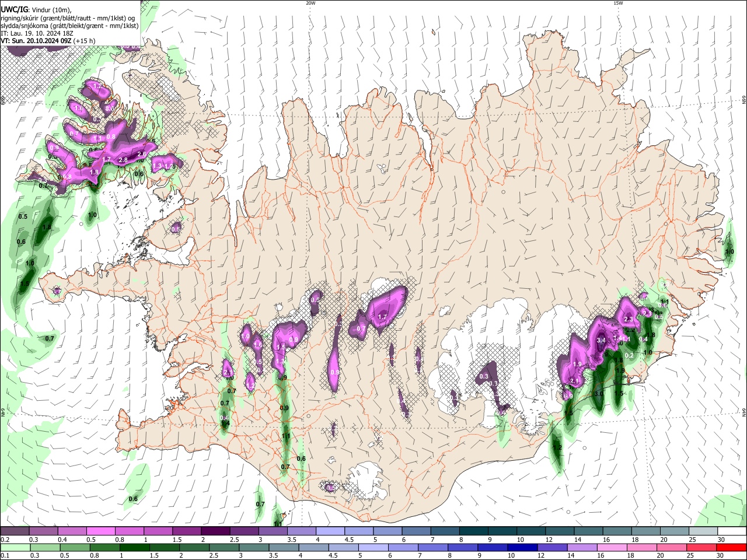Select the light periwinkle 4 swatch, top legend row
The height and width of the screenshot is (560, 747).
[330, 531]
